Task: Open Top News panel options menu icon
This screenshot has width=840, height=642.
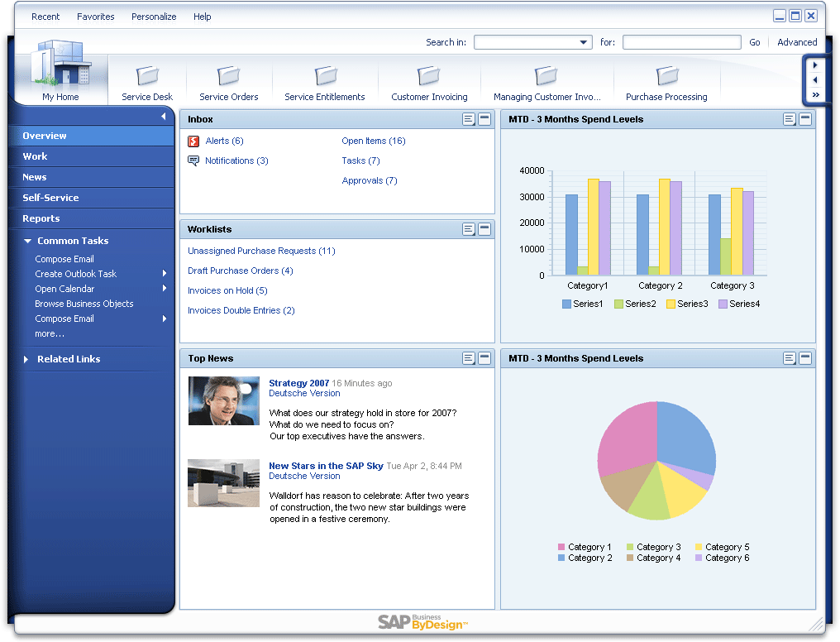Action: [469, 358]
